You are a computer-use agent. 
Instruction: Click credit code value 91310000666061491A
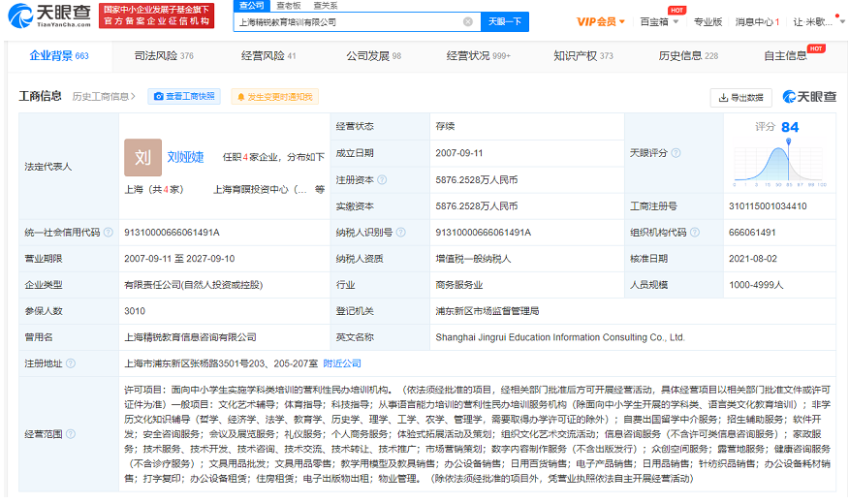(x=172, y=233)
